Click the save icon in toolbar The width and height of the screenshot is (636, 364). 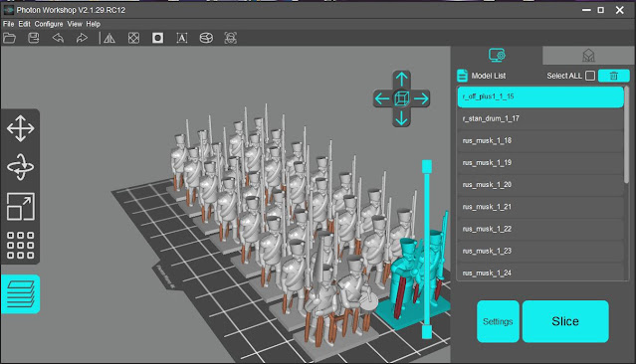tap(33, 38)
